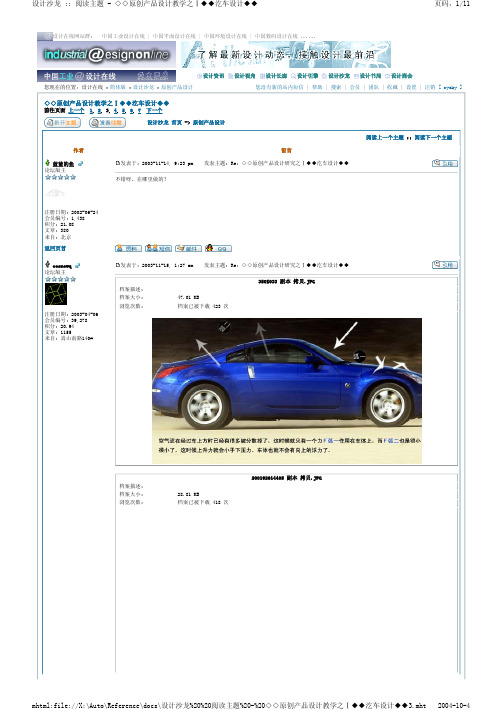Viewport: 503px width, 711px height.
Task: Click the industrial designonline logo
Action: [x=107, y=55]
